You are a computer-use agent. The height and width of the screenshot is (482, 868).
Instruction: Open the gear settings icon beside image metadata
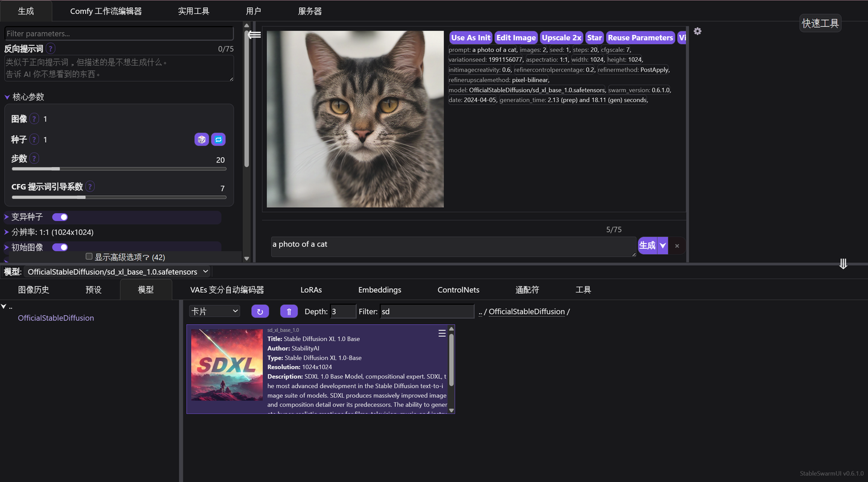point(697,31)
